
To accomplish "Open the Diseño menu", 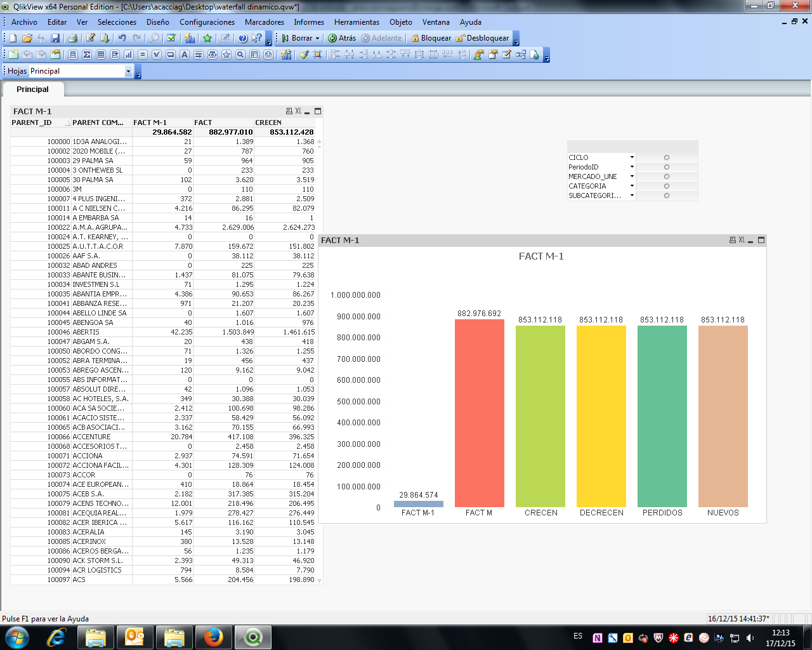I will tap(157, 22).
